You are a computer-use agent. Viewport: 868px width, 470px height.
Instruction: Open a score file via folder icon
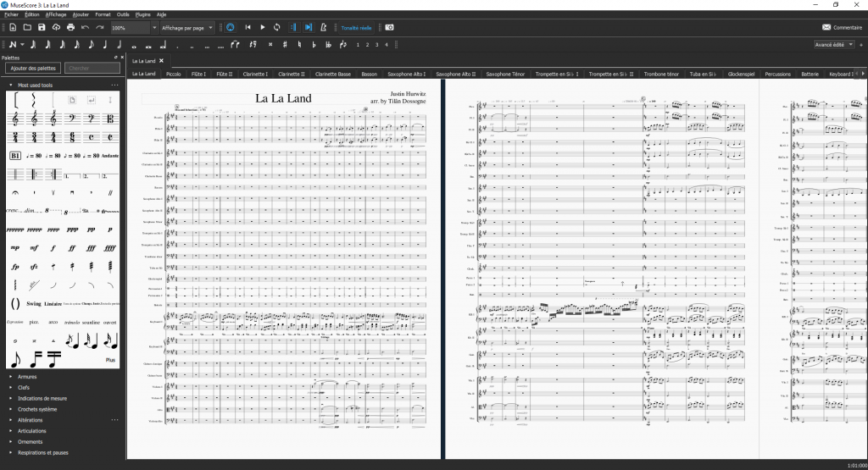(x=27, y=27)
